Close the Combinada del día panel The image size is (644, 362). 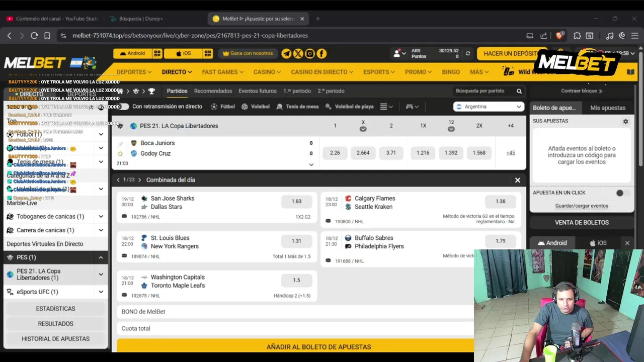tap(517, 180)
